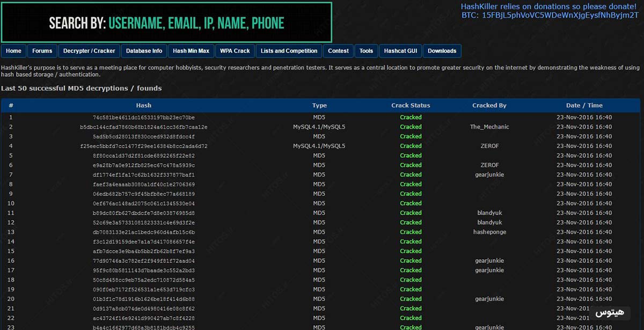Click the Date / Time column header
The height and width of the screenshot is (330, 644).
584,105
